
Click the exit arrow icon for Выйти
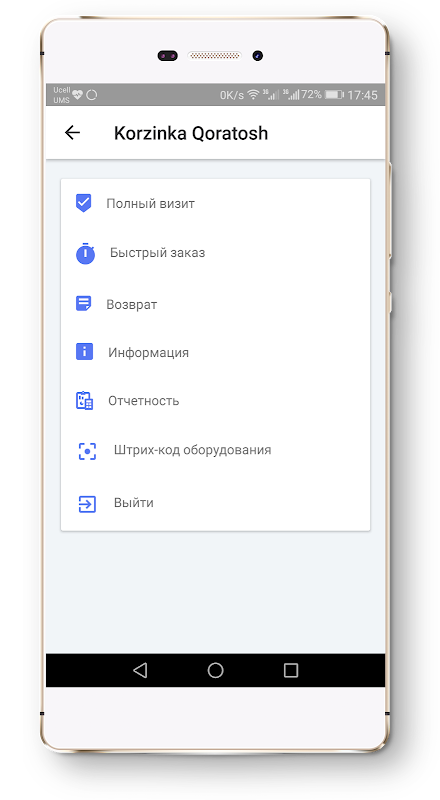[x=87, y=504]
